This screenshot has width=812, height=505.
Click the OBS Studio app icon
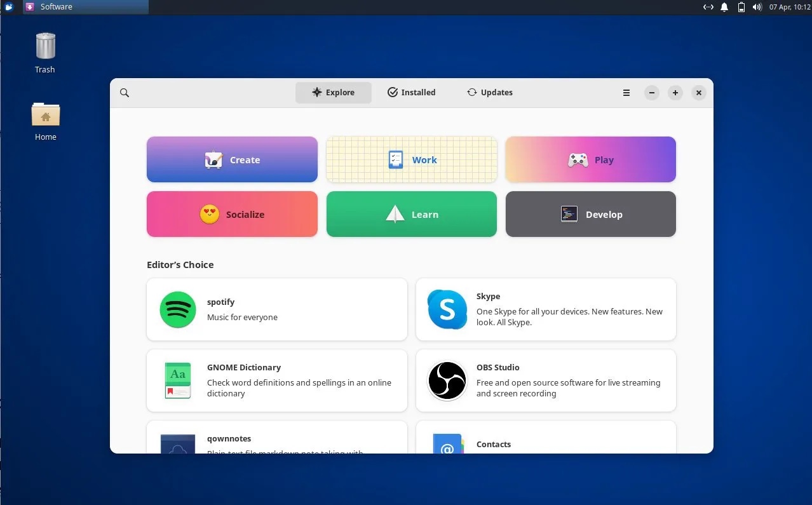tap(447, 380)
